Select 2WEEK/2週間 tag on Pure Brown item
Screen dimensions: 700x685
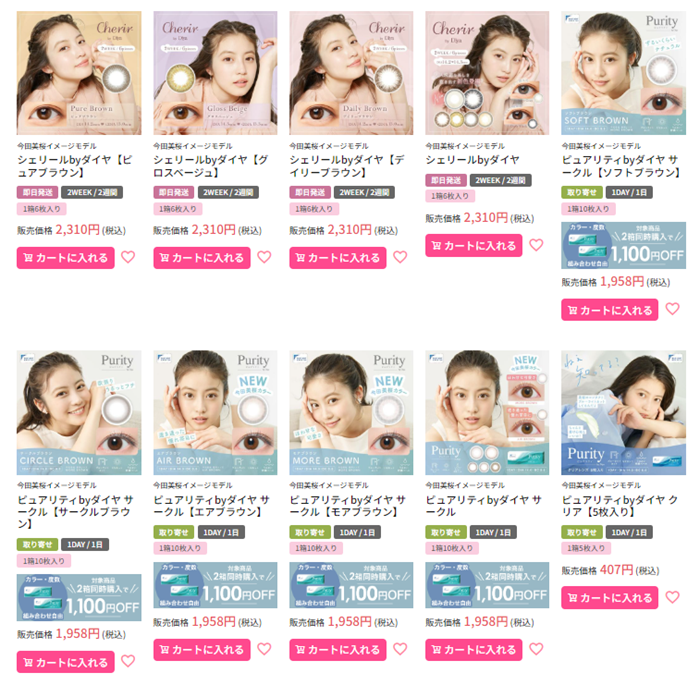(92, 192)
